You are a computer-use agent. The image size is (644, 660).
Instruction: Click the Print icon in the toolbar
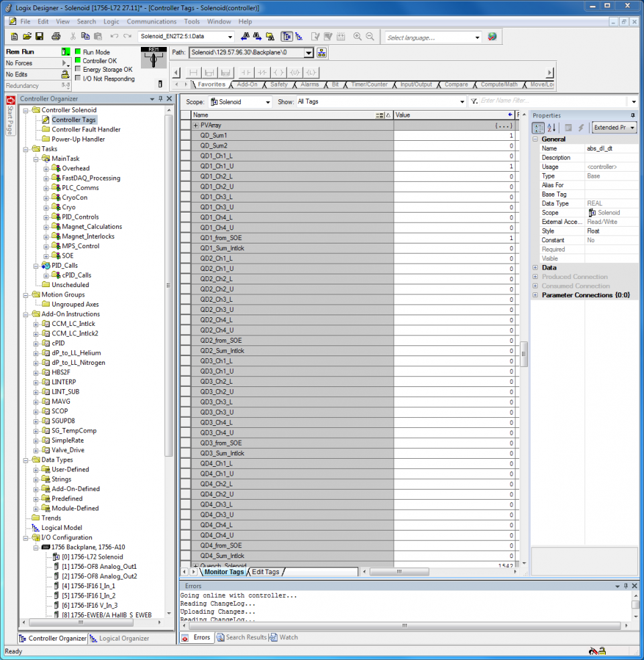[56, 36]
